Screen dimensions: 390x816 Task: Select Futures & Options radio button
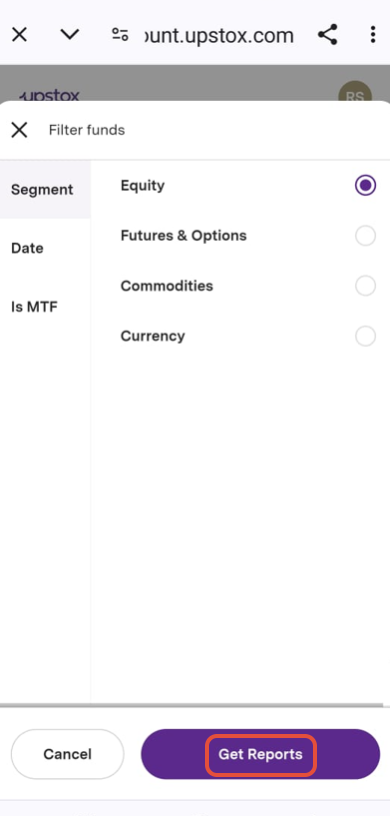click(366, 236)
